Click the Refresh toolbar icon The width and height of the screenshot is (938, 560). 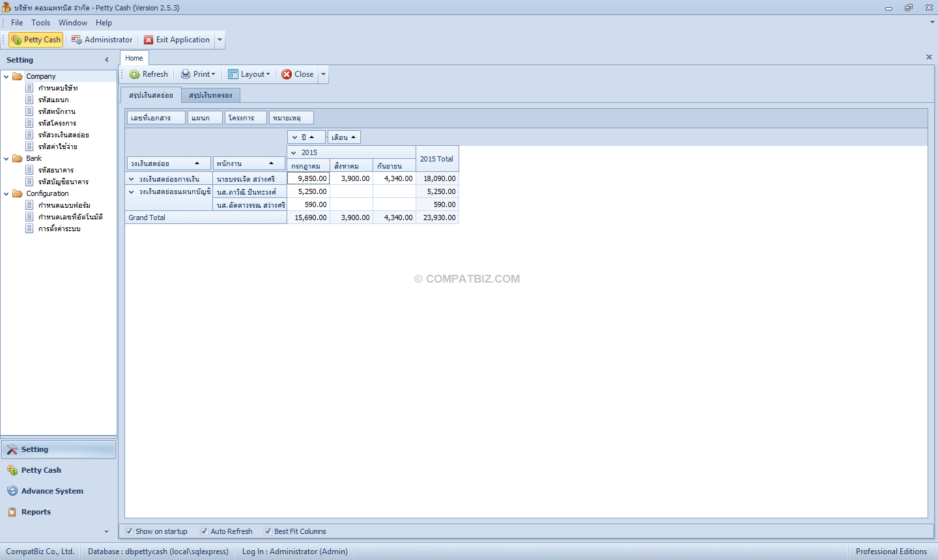pyautogui.click(x=135, y=74)
